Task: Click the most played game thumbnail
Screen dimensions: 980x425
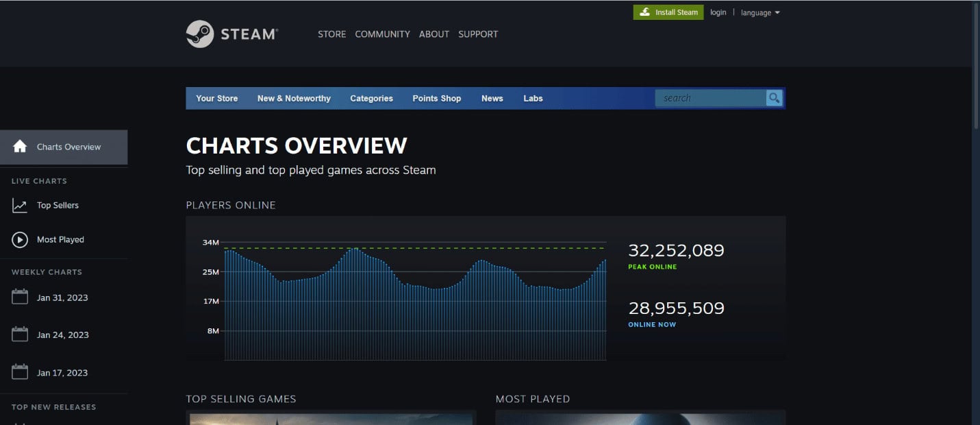Action: pos(640,417)
